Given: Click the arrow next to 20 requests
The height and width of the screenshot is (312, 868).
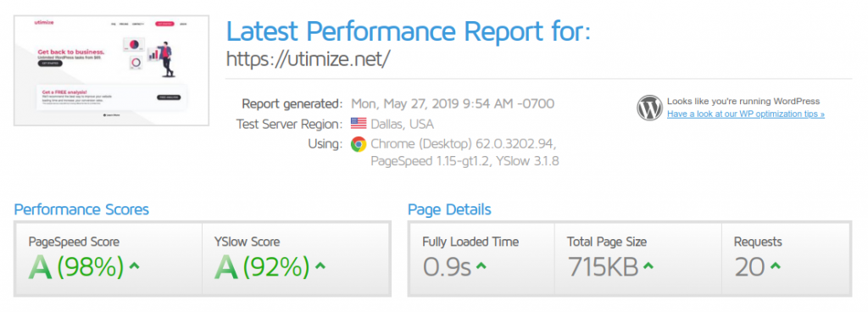Looking at the screenshot, I should [x=775, y=266].
